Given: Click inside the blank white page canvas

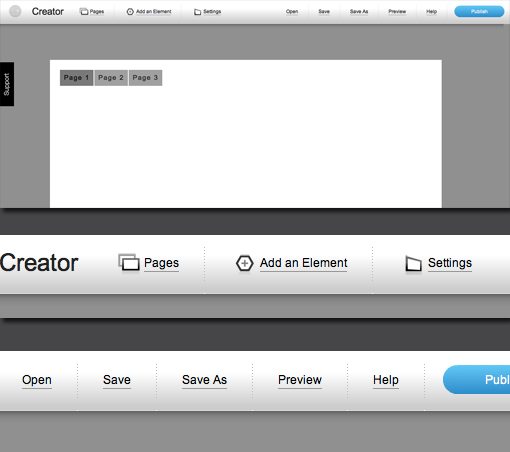Looking at the screenshot, I should pyautogui.click(x=246, y=143).
